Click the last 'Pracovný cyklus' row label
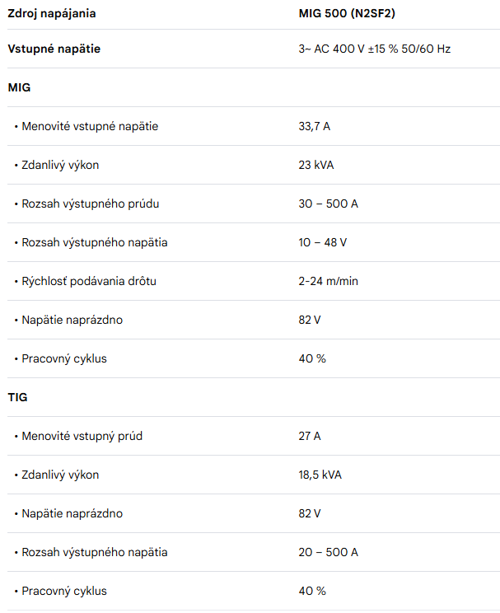Viewport: 500px width, 613px height. [64, 591]
